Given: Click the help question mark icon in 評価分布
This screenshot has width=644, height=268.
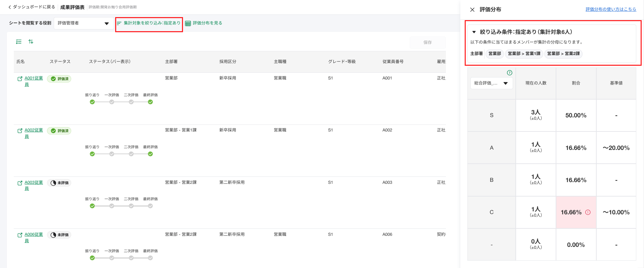Looking at the screenshot, I should (x=509, y=73).
